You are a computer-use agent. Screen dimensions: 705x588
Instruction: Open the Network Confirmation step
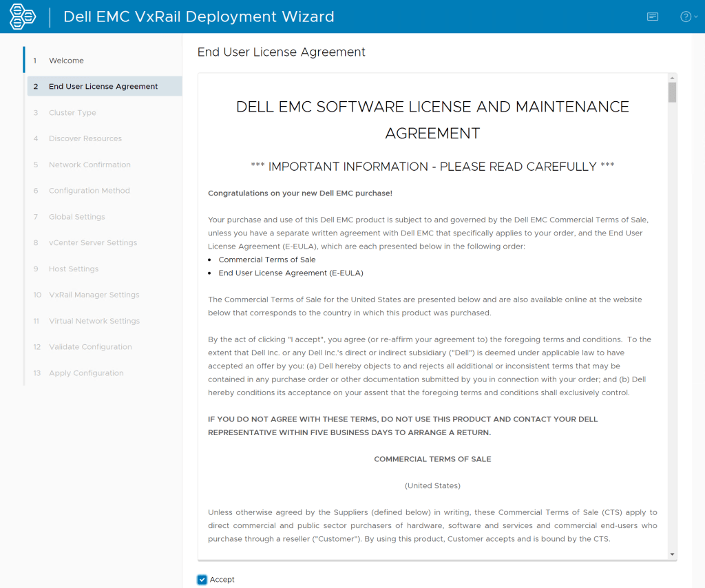click(x=90, y=165)
